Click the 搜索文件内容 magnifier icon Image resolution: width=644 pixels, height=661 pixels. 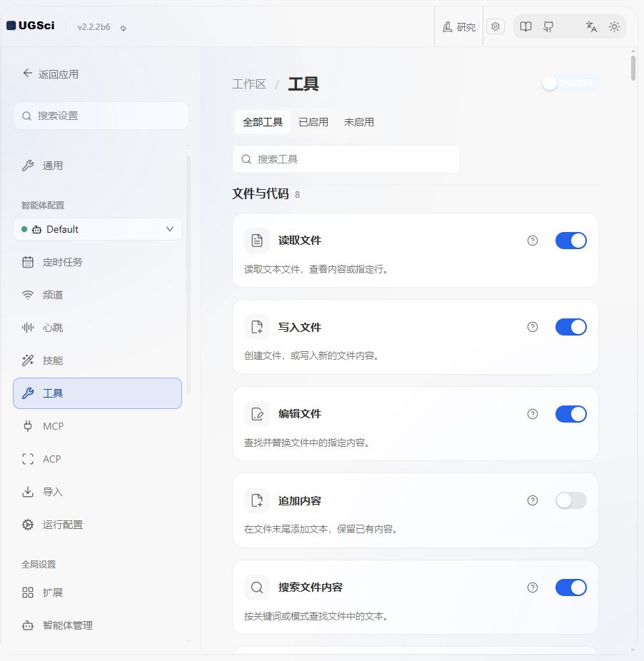point(257,587)
